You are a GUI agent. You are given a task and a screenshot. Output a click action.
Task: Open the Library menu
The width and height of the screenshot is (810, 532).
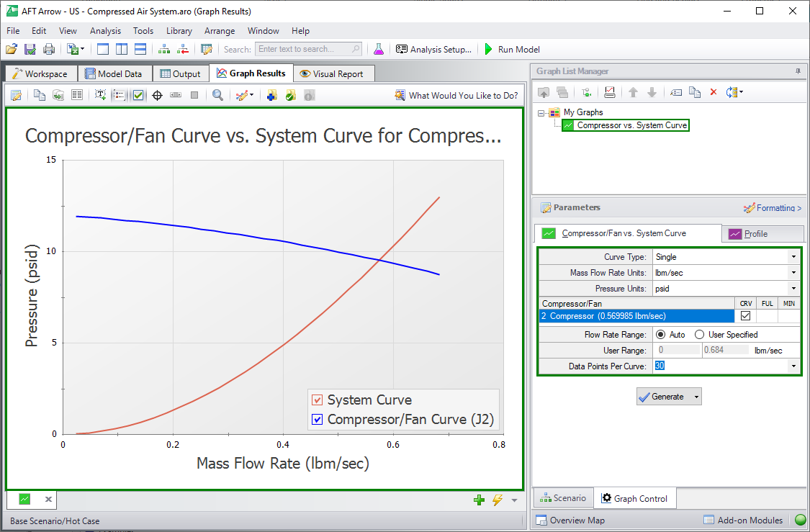179,31
